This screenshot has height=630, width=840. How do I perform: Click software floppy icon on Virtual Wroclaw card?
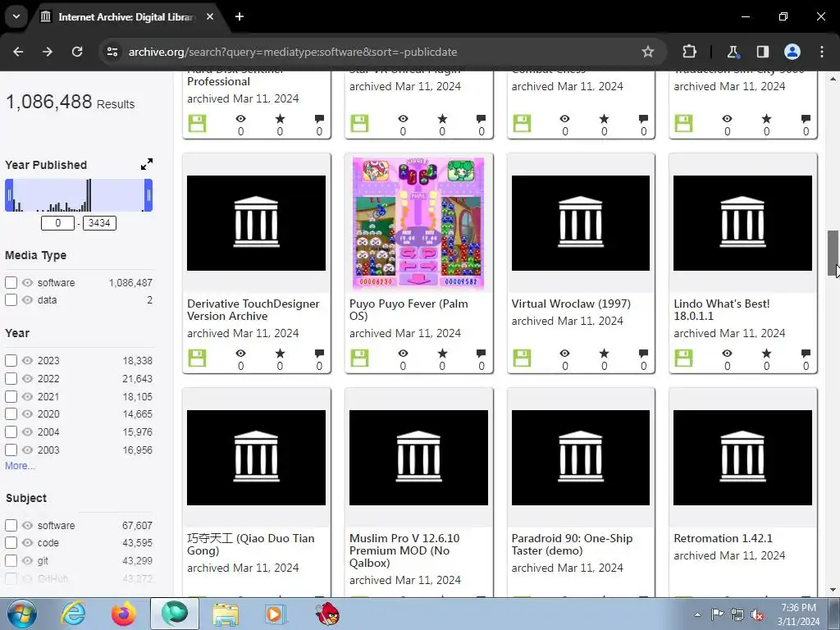tap(522, 358)
